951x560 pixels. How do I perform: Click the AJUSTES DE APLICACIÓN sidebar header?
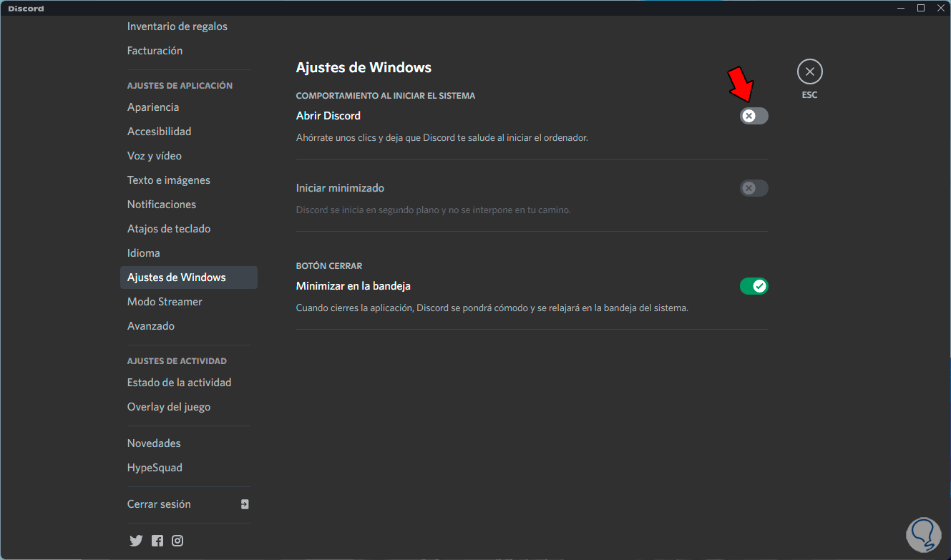180,86
